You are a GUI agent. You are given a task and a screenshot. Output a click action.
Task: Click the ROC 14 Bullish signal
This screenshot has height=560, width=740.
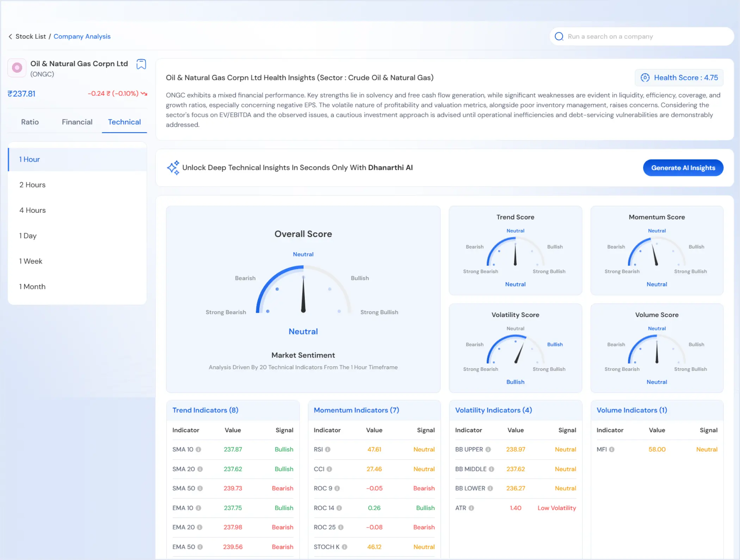425,508
